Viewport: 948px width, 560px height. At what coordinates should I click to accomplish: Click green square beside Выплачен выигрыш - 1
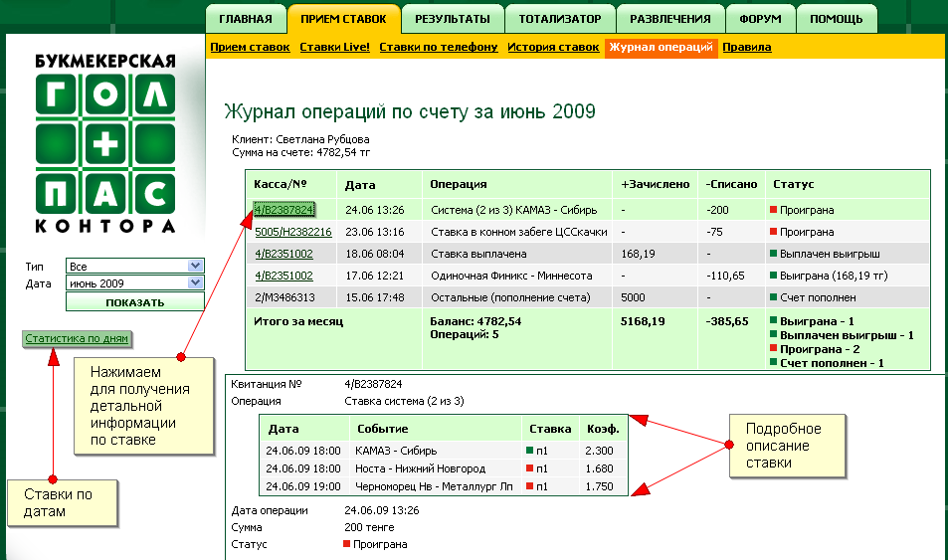tap(773, 334)
